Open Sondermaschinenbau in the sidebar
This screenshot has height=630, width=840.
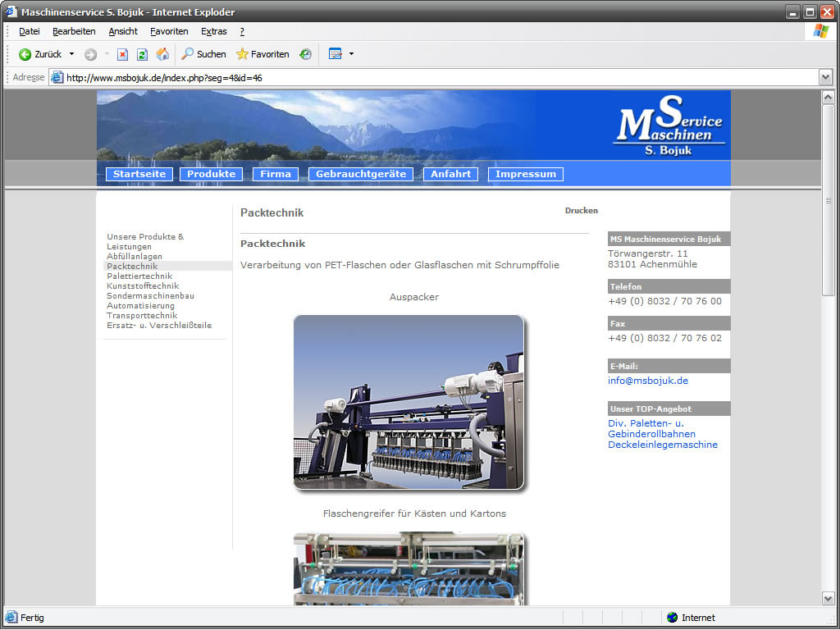pos(151,295)
